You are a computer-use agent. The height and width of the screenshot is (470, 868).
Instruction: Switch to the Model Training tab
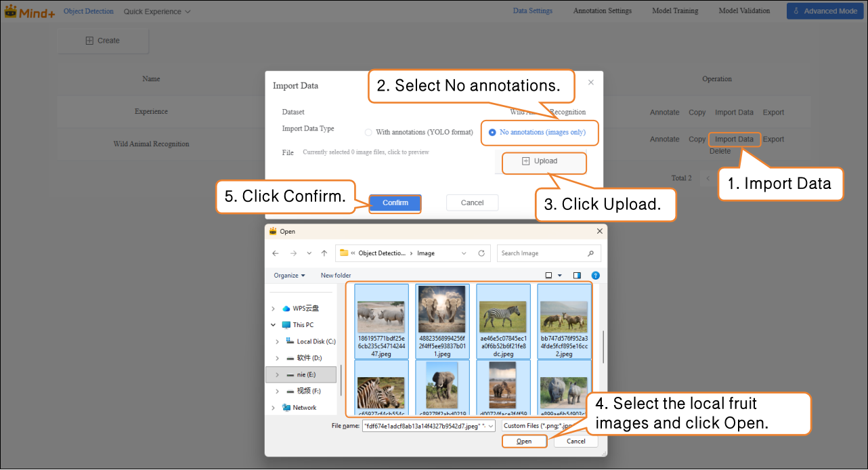coord(675,11)
